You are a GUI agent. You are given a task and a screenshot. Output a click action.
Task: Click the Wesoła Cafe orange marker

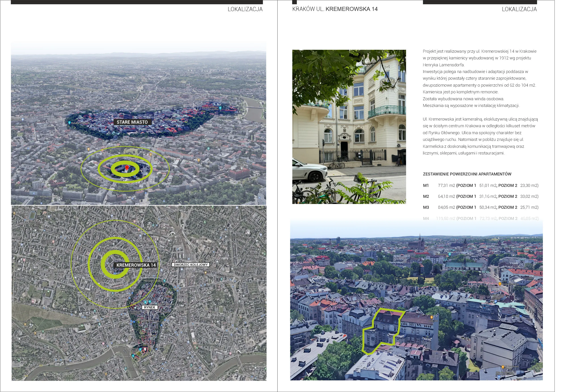[x=206, y=273]
